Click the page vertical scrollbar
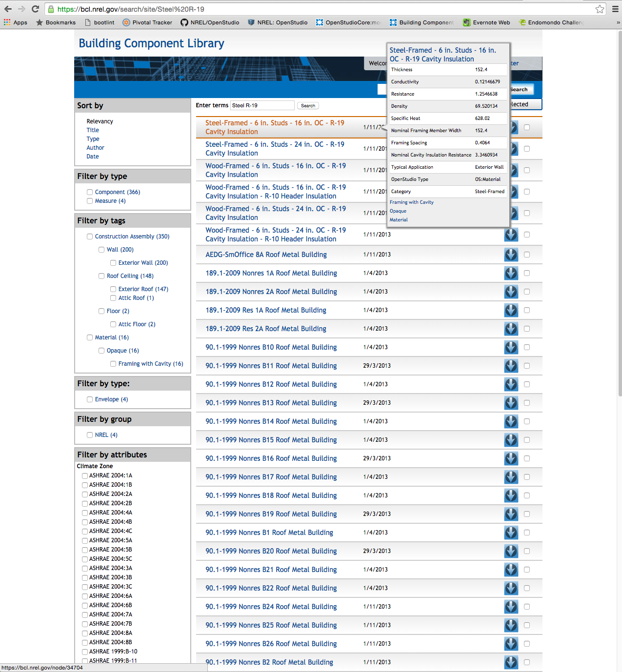Image resolution: width=622 pixels, height=672 pixels. point(620,215)
